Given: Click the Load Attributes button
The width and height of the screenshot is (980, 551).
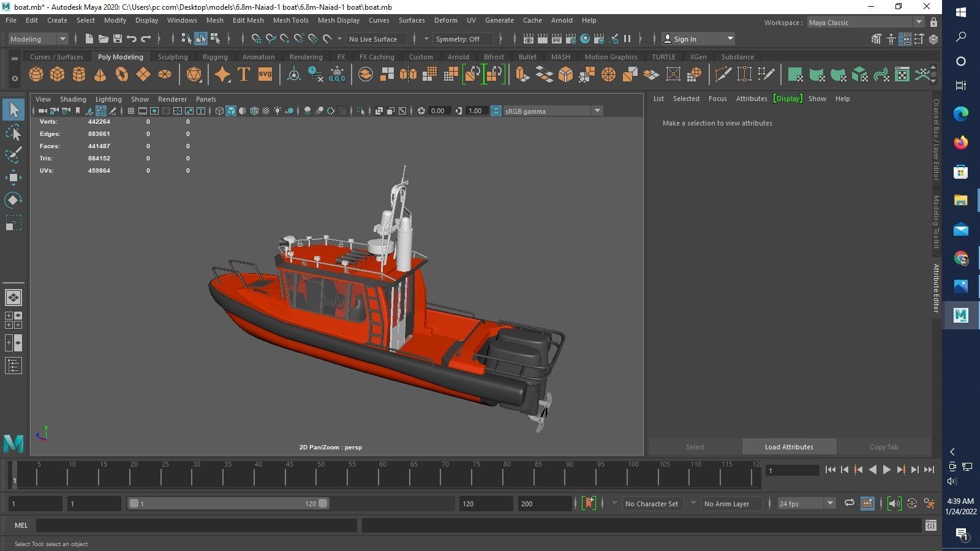Looking at the screenshot, I should coord(789,447).
